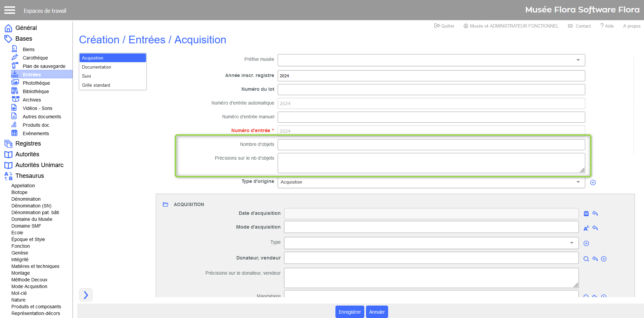Click the Annuler button
The image size is (644, 318).
coord(377,312)
